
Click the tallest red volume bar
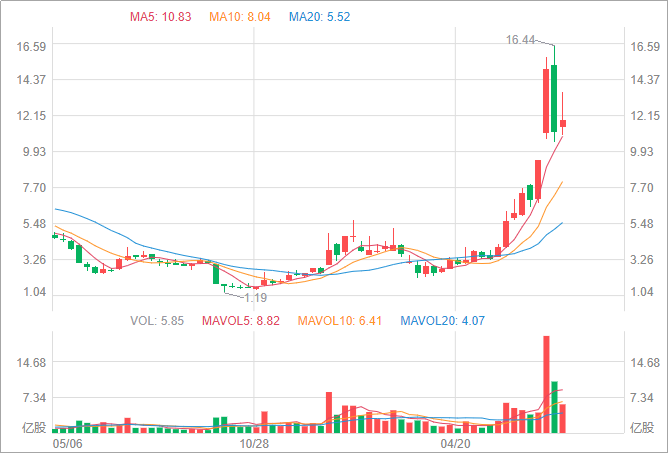546,384
